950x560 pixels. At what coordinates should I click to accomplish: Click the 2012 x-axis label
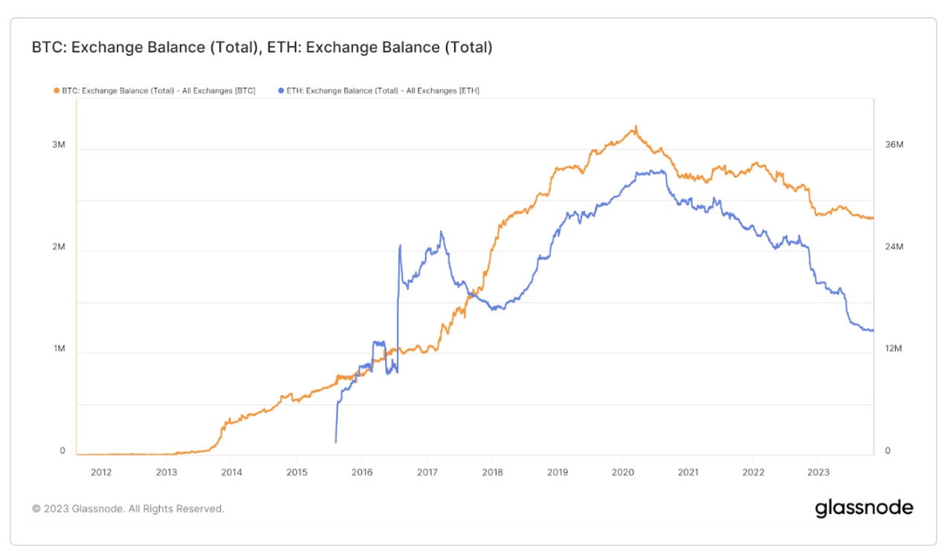pyautogui.click(x=101, y=472)
